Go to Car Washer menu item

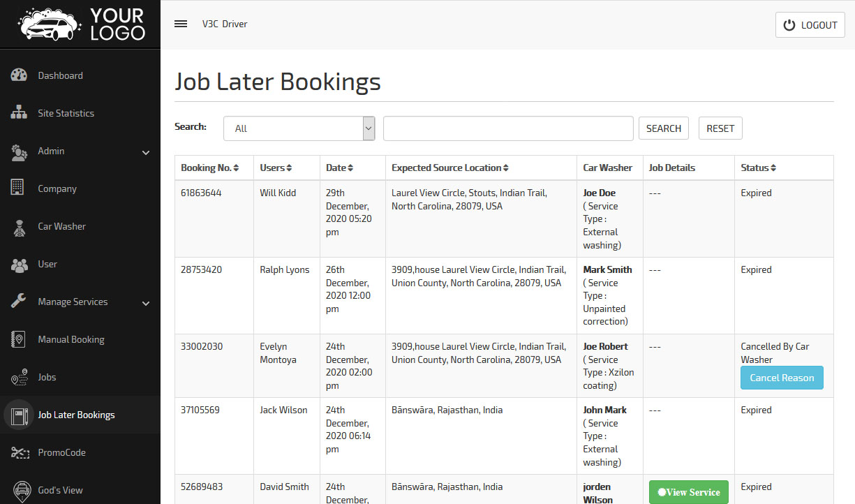pos(80,226)
